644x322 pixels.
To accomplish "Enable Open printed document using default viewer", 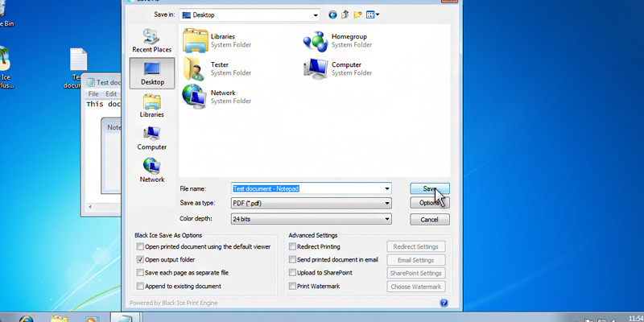I will pos(141,246).
